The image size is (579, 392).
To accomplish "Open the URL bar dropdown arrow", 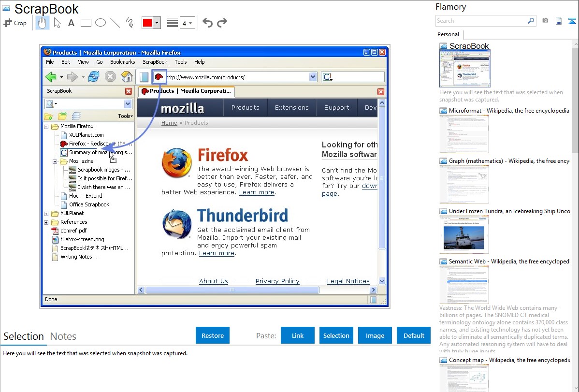I will click(313, 77).
